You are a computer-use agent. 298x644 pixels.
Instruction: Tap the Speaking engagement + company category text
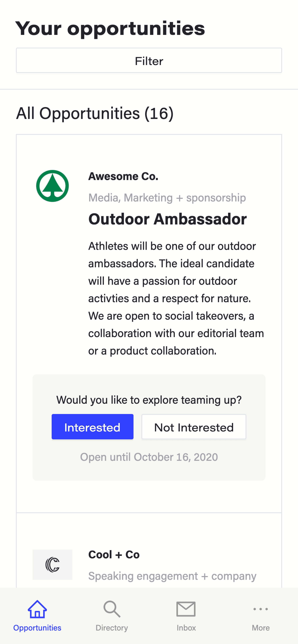tap(172, 576)
